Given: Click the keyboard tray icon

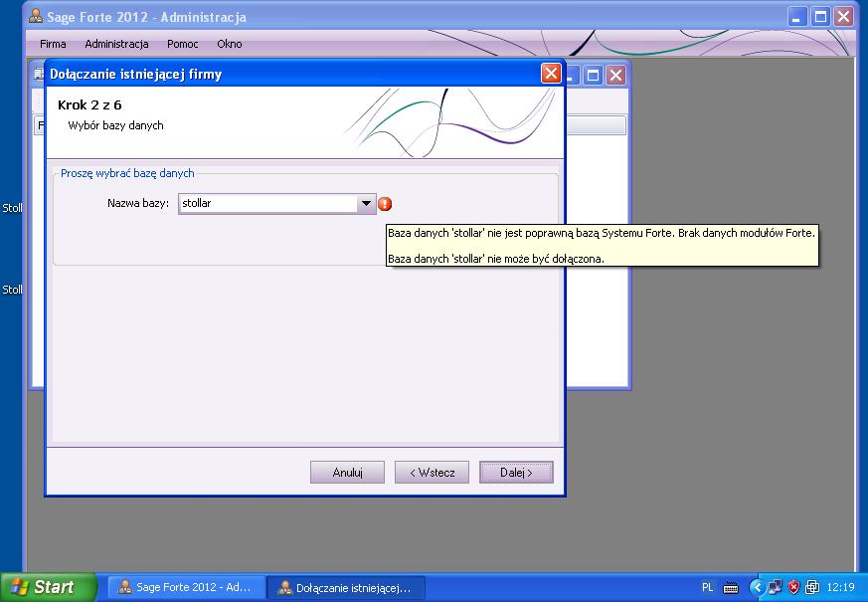Looking at the screenshot, I should point(731,588).
